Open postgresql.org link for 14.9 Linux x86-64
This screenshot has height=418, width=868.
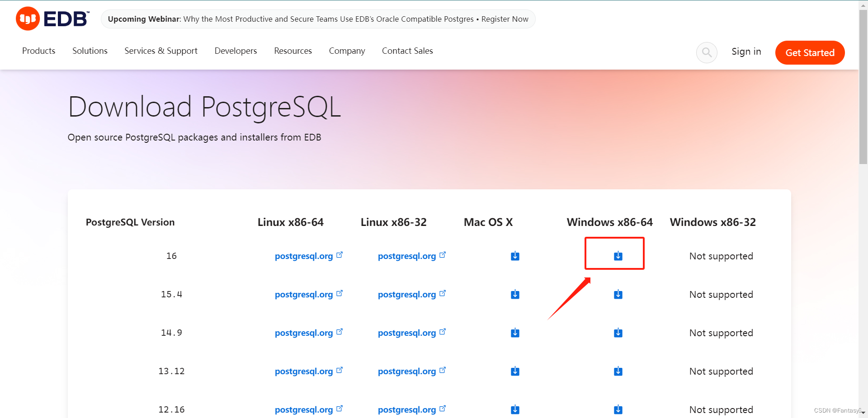point(309,333)
